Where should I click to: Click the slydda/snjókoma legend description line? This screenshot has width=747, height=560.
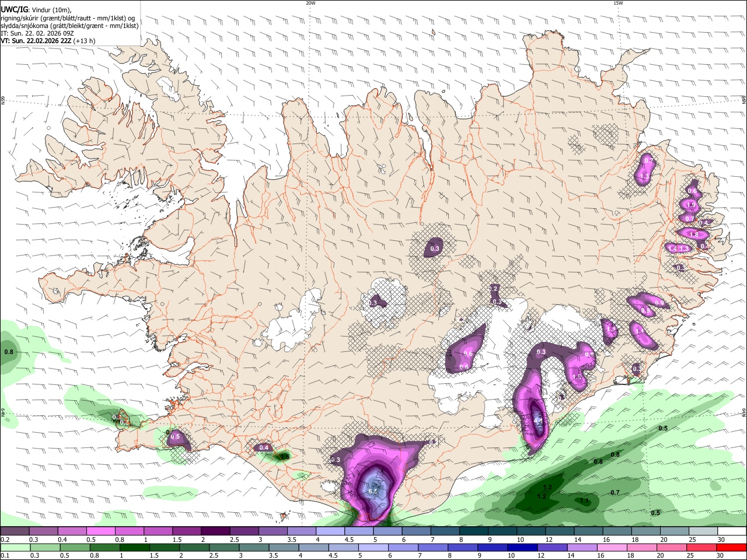pos(69,26)
